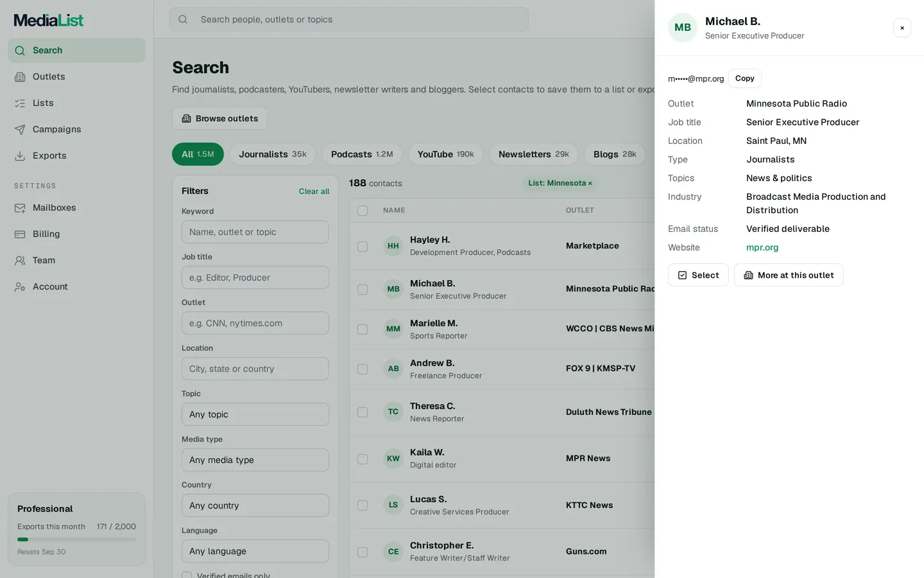Click the CE avatar for Christopher E.
Image resolution: width=924 pixels, height=578 pixels.
click(x=393, y=552)
